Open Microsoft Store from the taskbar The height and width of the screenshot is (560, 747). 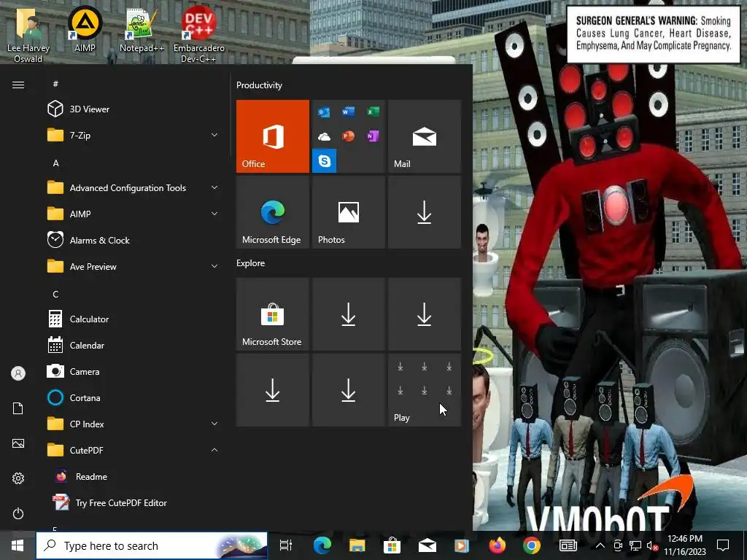pos(392,545)
